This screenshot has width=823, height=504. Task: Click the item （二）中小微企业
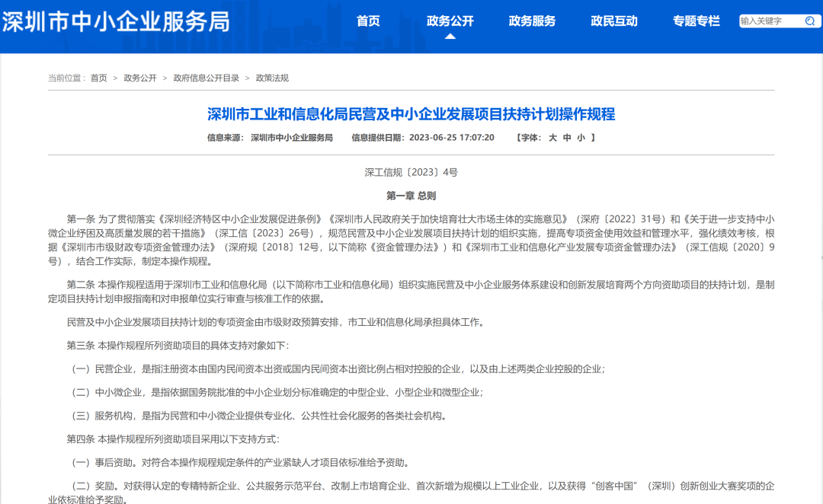point(277,392)
